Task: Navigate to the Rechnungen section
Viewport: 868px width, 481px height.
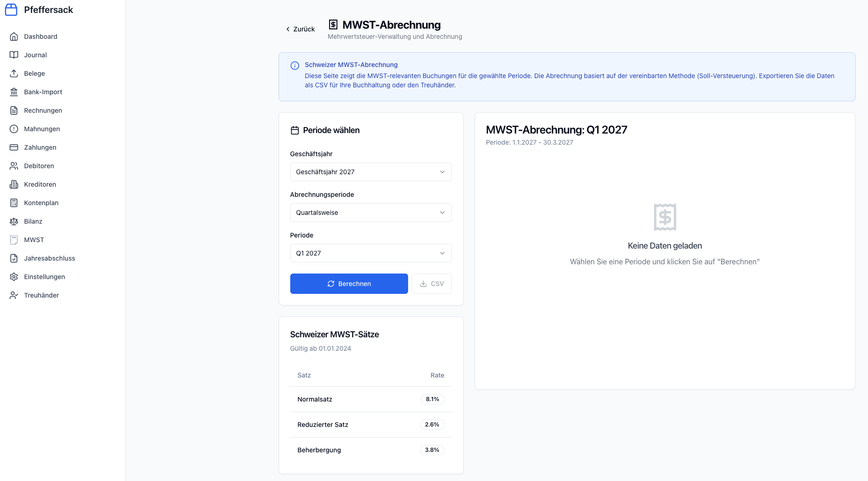Action: click(x=43, y=110)
